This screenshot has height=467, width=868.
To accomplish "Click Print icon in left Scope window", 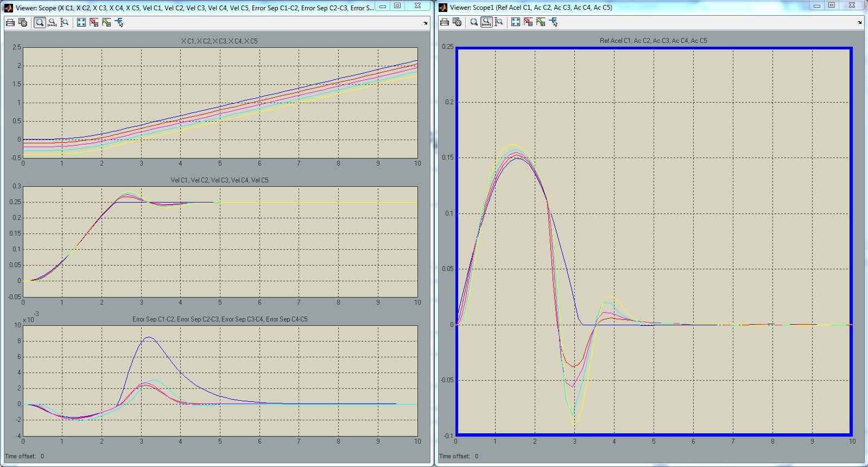I will (x=10, y=22).
